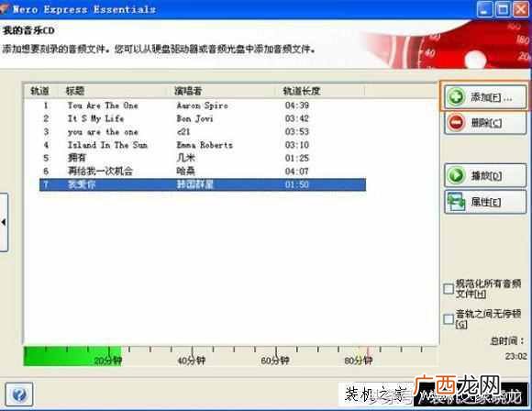Sort by the 标题 column header
Screen dimensions: 532x411
coord(75,91)
